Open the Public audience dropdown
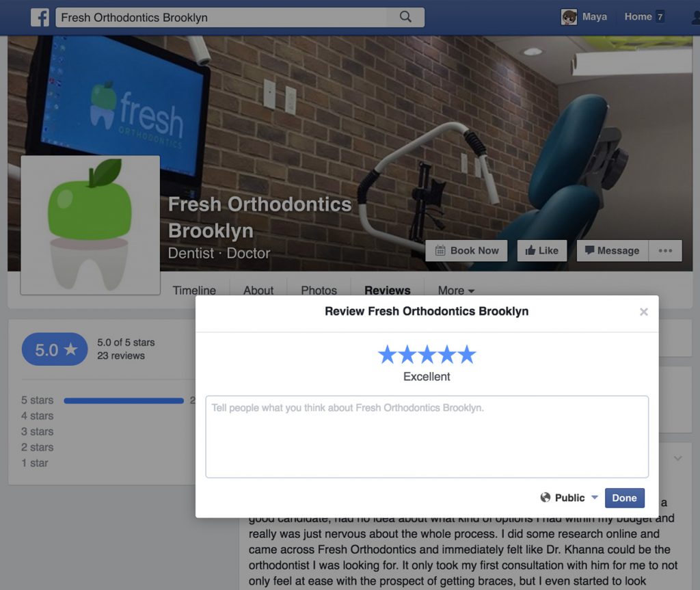 569,498
